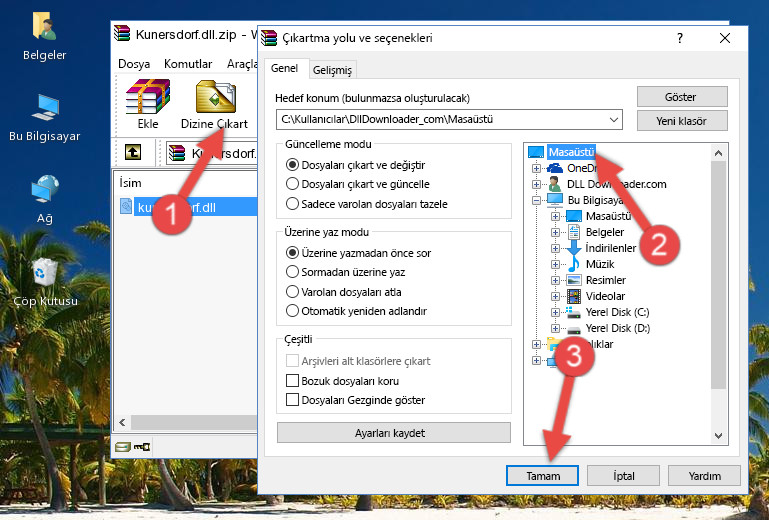
Task: Open the Dosya menu in WinRAR
Action: click(134, 64)
